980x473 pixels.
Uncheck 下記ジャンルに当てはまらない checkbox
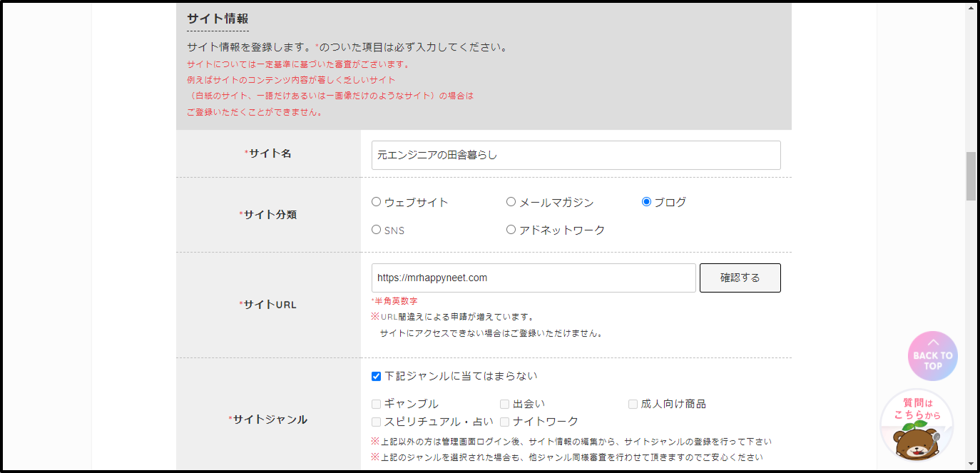[x=377, y=376]
